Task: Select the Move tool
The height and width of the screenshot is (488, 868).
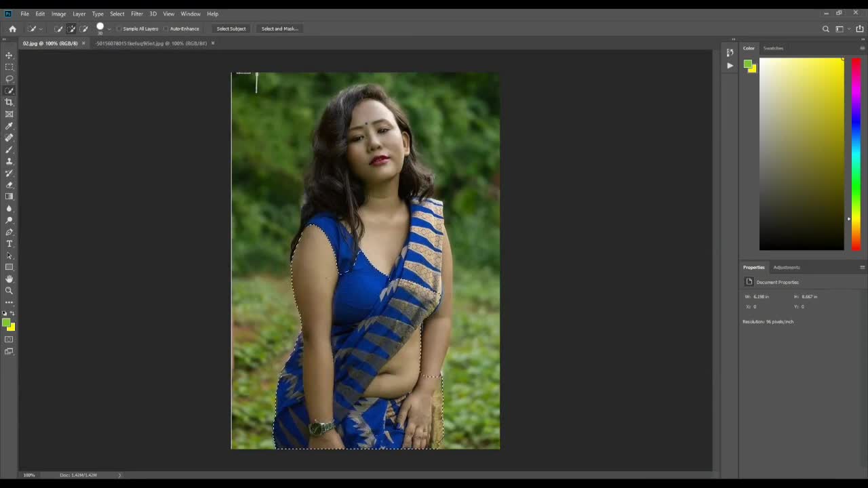Action: point(9,55)
